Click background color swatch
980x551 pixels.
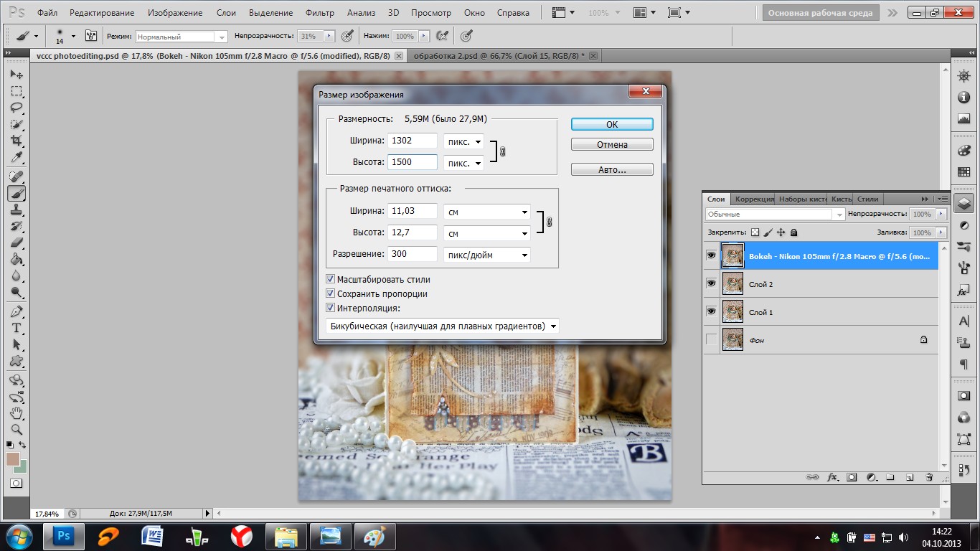pos(22,467)
